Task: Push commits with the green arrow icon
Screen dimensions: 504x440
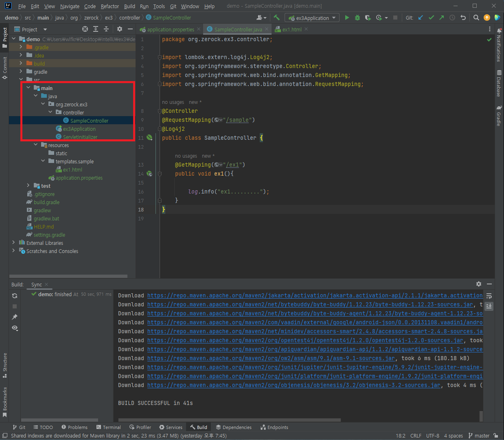Action: 442,18
